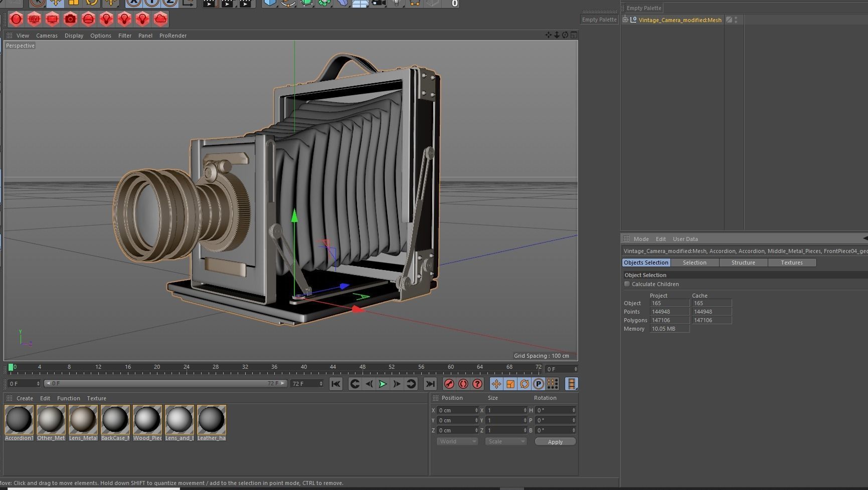Click the red sphere plugin icon
868x490 pixels.
tap(16, 20)
